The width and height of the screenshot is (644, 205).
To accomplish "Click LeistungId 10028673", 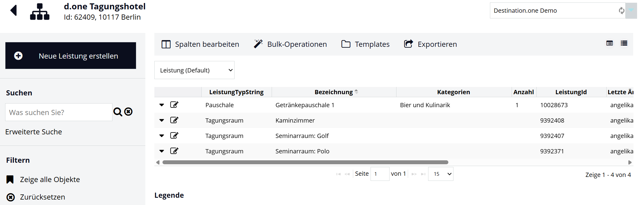I will (554, 105).
